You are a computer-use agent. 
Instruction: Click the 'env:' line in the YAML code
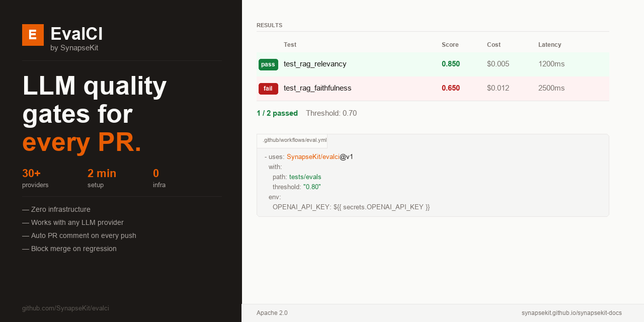[x=275, y=197]
